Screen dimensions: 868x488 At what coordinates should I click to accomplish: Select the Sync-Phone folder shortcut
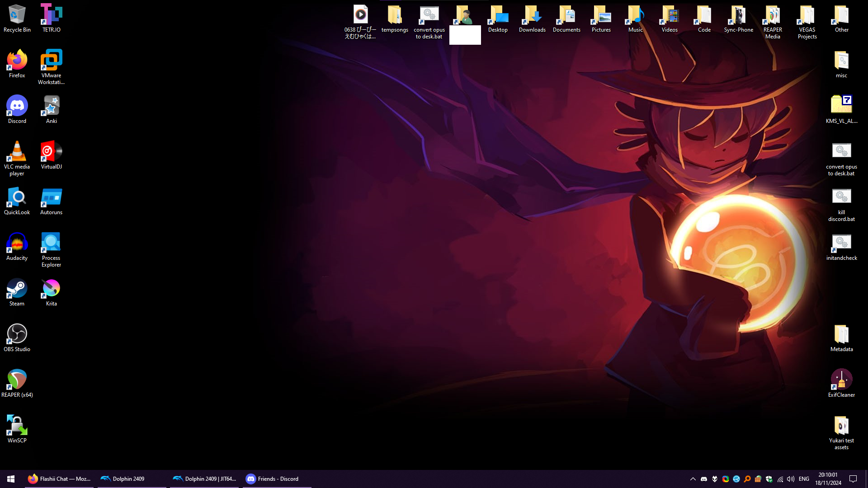[738, 19]
